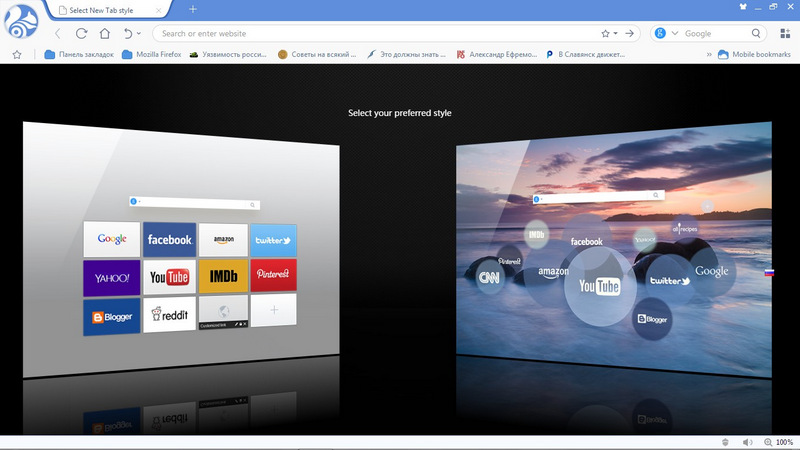Toggle sound with status bar speaker icon

pos(747,442)
